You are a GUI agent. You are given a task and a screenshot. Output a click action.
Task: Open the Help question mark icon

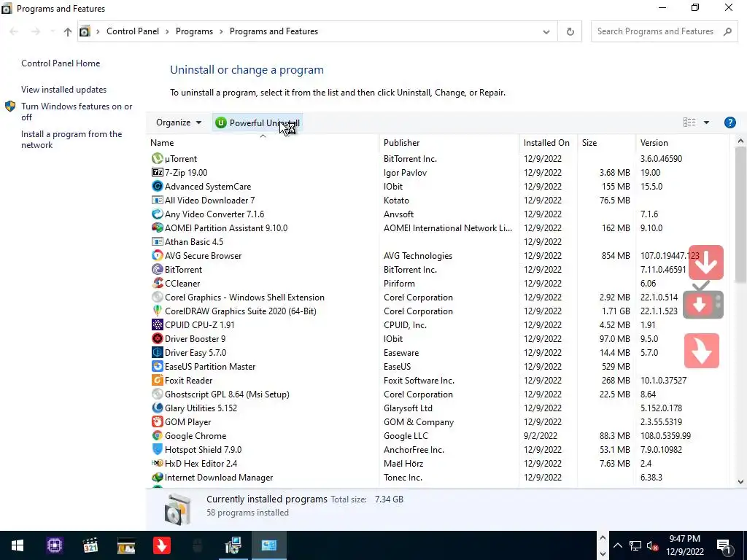(729, 122)
